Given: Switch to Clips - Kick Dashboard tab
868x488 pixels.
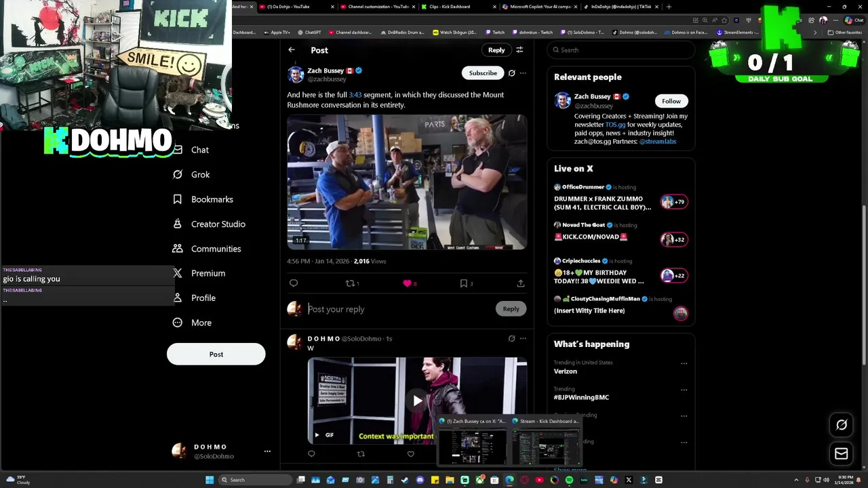Looking at the screenshot, I should click(x=459, y=7).
